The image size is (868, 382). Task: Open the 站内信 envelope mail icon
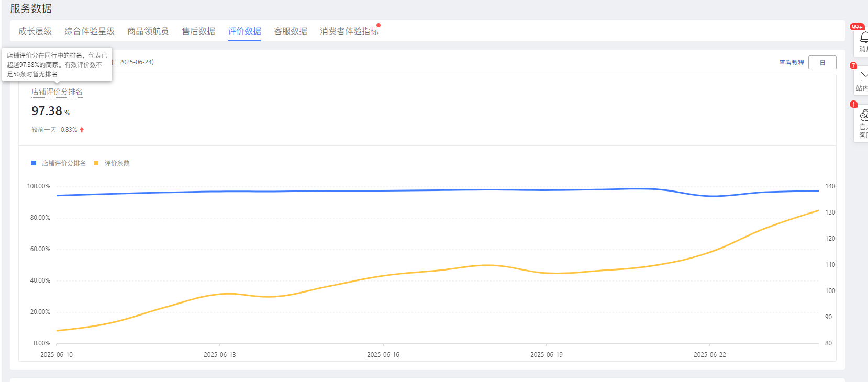pos(863,77)
